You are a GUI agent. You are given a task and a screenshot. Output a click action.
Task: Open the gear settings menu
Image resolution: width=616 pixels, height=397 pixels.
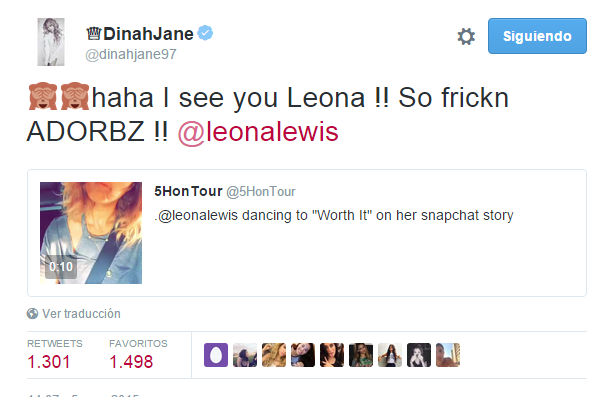click(466, 36)
